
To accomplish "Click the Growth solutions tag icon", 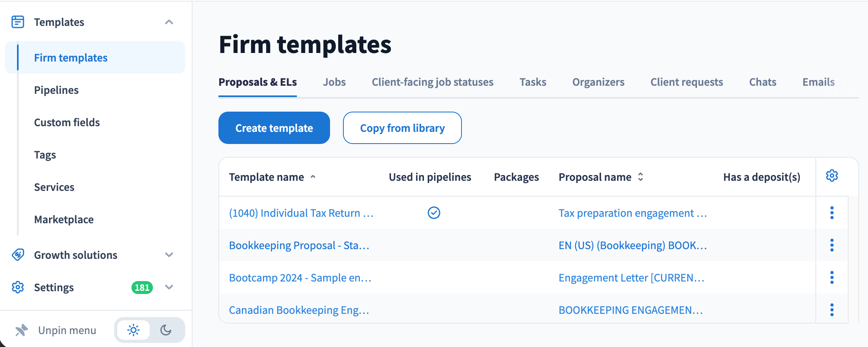I will tap(18, 255).
